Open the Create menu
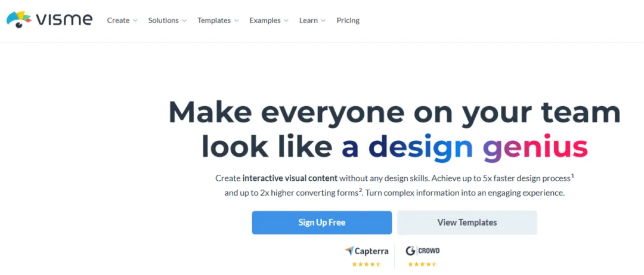The height and width of the screenshot is (275, 644). pyautogui.click(x=118, y=20)
